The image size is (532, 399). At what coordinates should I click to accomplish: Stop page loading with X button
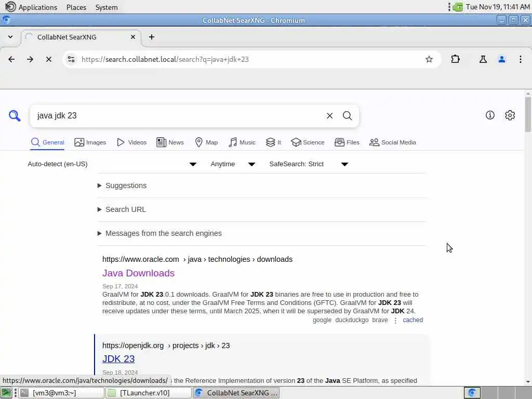pos(49,59)
